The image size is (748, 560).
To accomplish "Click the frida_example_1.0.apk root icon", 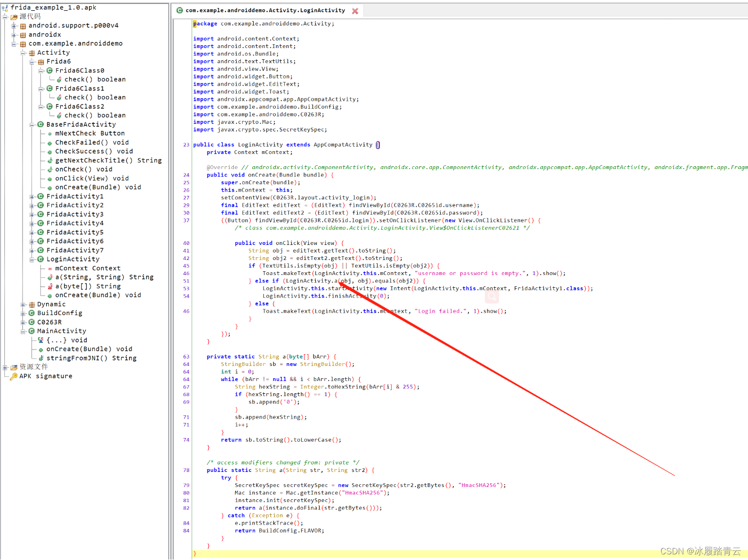I will pos(5,8).
